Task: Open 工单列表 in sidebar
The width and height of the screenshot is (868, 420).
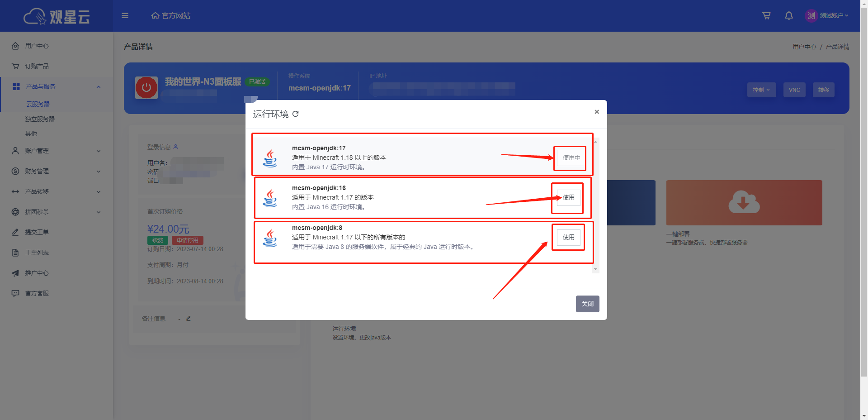Action: coord(37,253)
